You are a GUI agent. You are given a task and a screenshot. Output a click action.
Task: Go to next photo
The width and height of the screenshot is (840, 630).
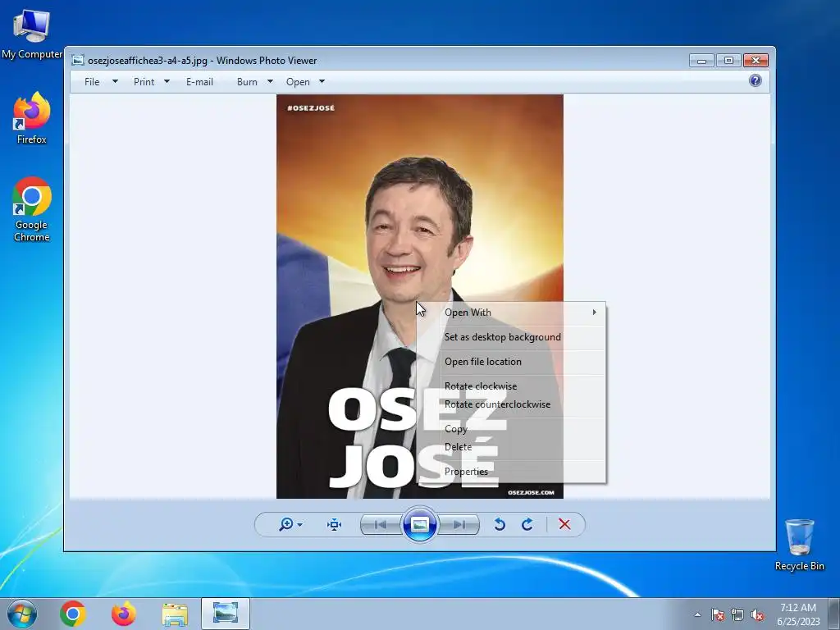coord(459,524)
